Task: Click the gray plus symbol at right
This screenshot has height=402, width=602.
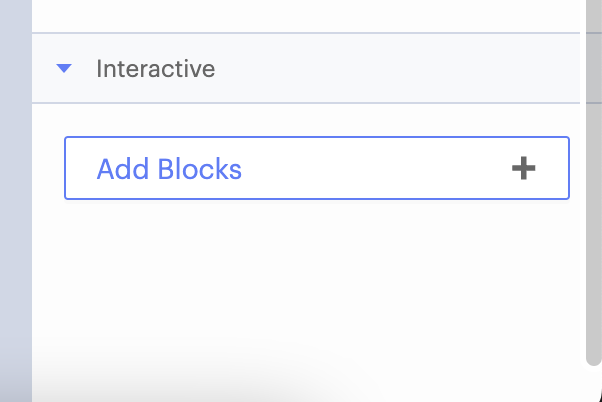Action: (523, 168)
